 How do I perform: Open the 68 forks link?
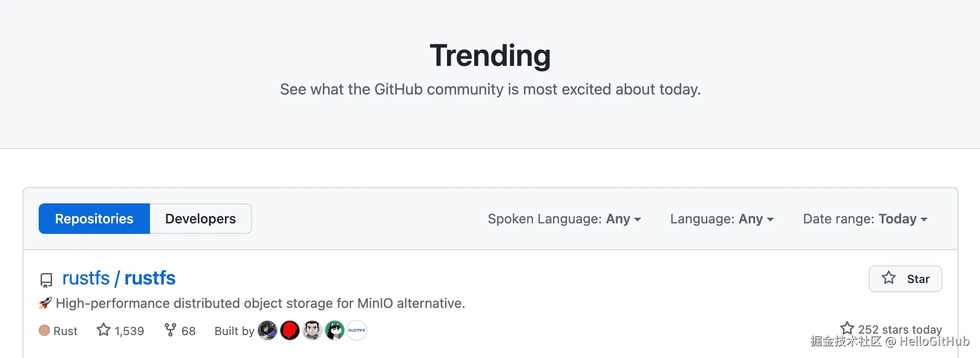pos(180,331)
